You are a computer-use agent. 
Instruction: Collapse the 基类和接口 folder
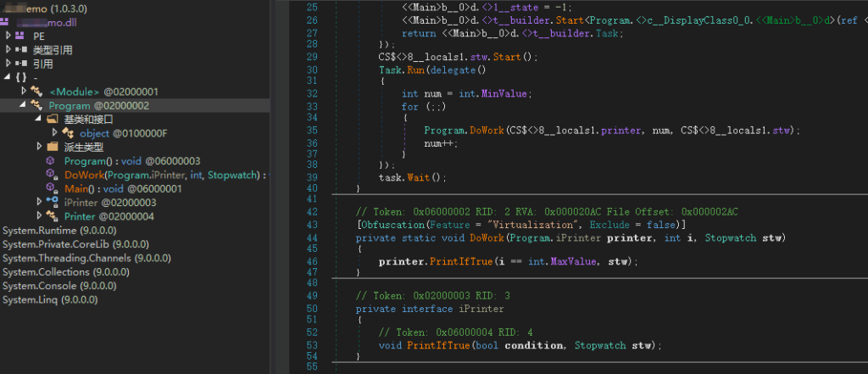click(39, 120)
